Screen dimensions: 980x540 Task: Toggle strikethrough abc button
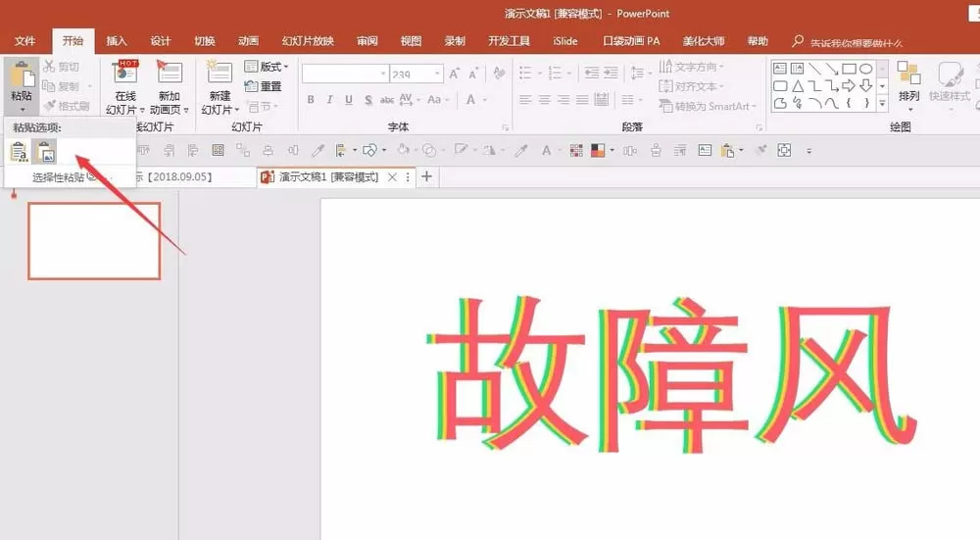387,99
